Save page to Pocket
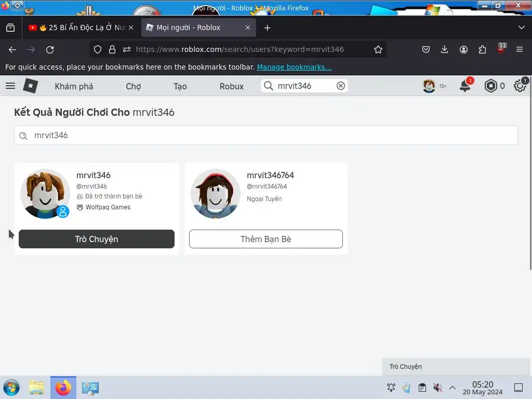 (x=426, y=49)
